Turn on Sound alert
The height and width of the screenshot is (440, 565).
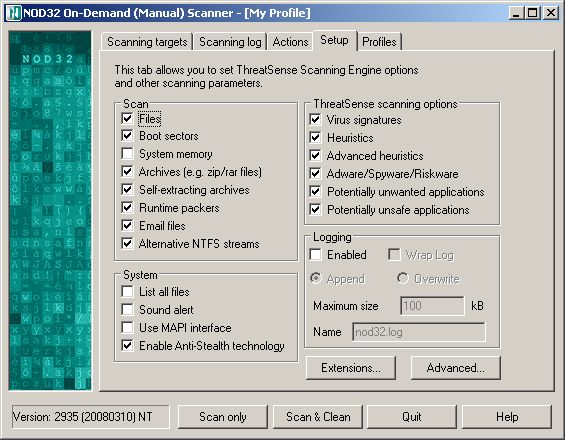(127, 310)
